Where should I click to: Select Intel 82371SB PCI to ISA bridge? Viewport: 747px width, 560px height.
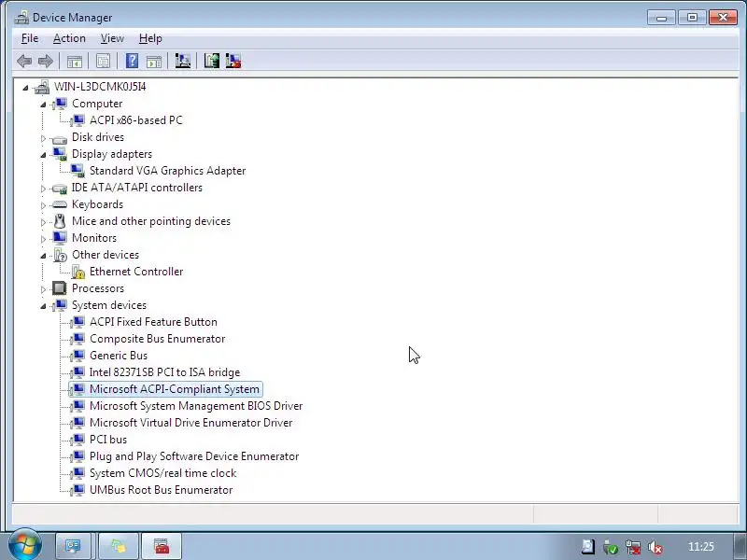click(165, 372)
